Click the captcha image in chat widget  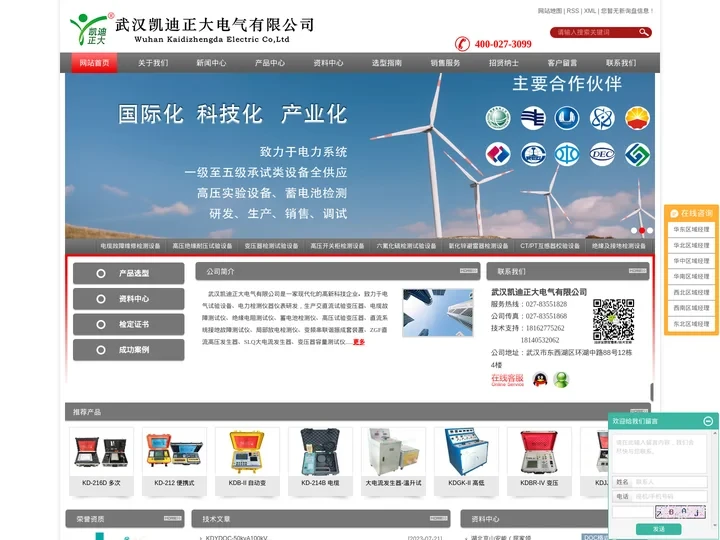click(680, 512)
